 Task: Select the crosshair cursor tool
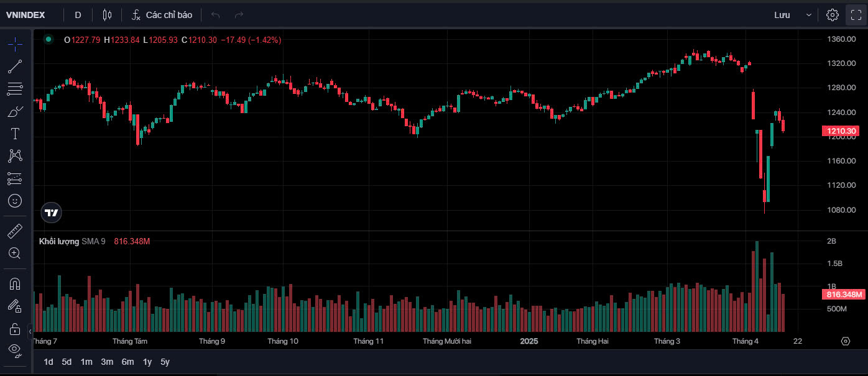(15, 43)
